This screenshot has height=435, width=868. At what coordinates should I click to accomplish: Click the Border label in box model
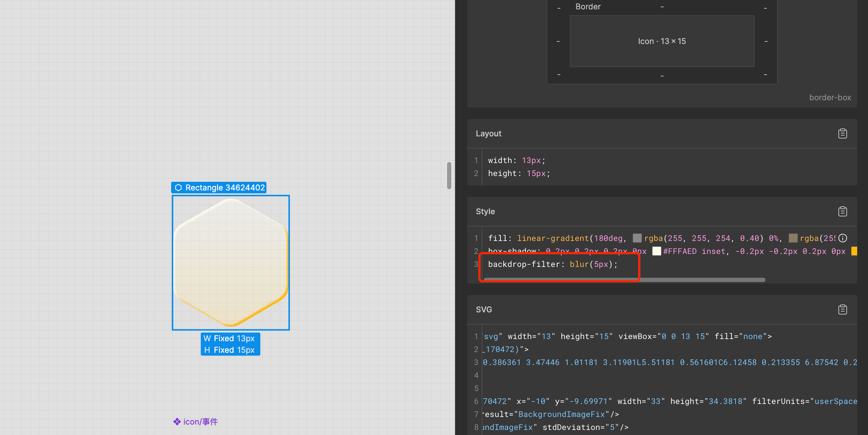[x=588, y=6]
